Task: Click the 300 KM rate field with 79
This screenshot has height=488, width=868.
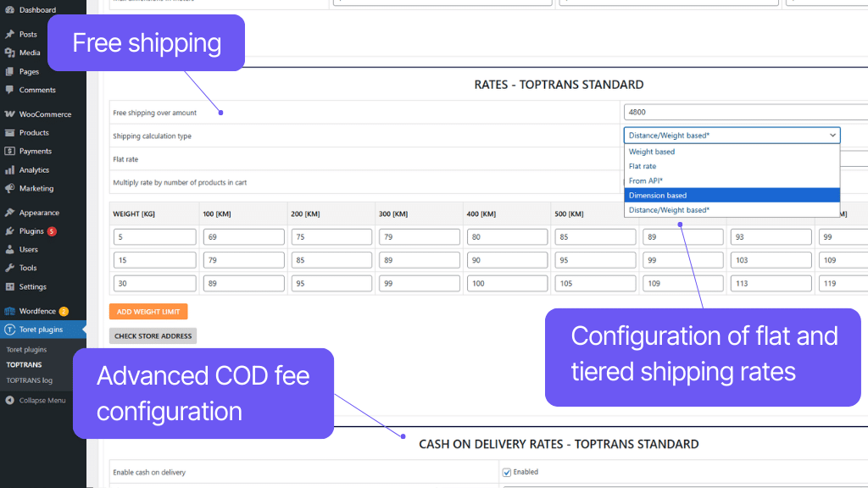Action: click(419, 237)
